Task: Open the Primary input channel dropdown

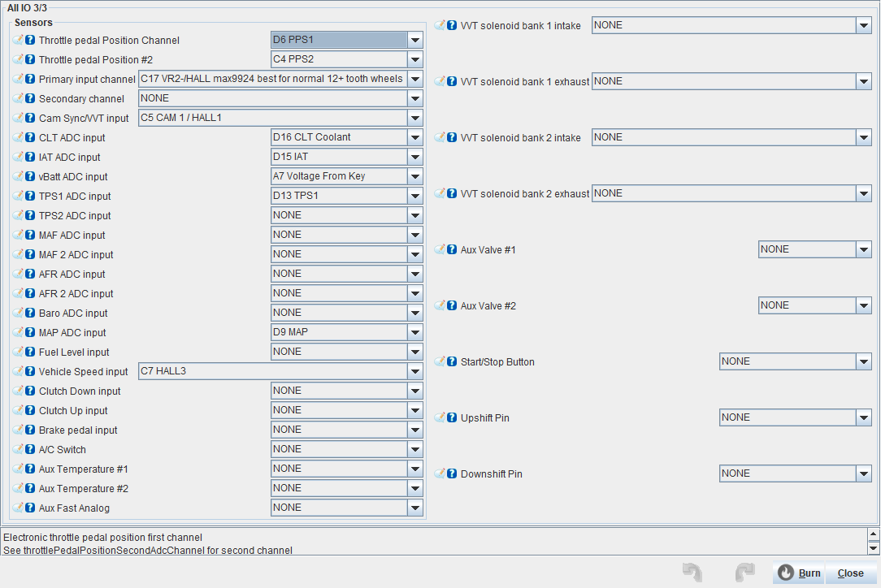Action: 415,79
